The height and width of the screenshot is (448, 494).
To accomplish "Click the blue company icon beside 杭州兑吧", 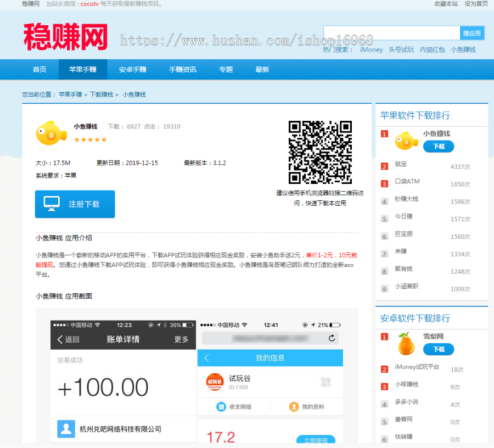I will tap(66, 429).
